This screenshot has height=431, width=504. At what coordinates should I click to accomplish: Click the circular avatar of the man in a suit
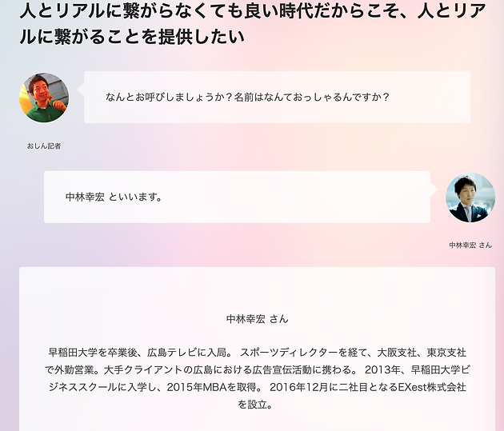point(470,198)
